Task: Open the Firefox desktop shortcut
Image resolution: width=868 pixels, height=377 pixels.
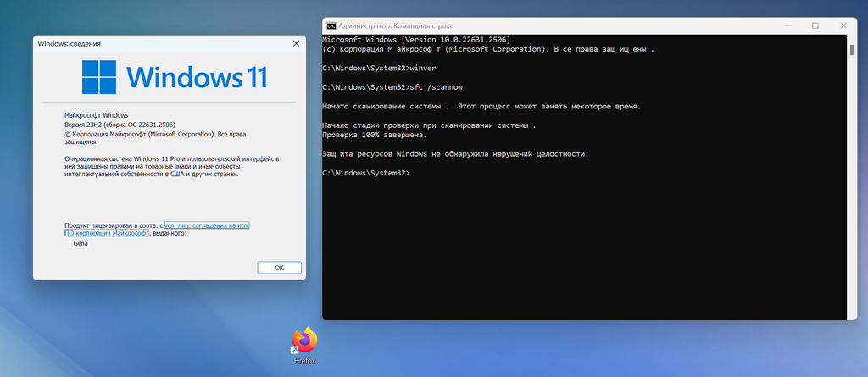Action: click(304, 346)
